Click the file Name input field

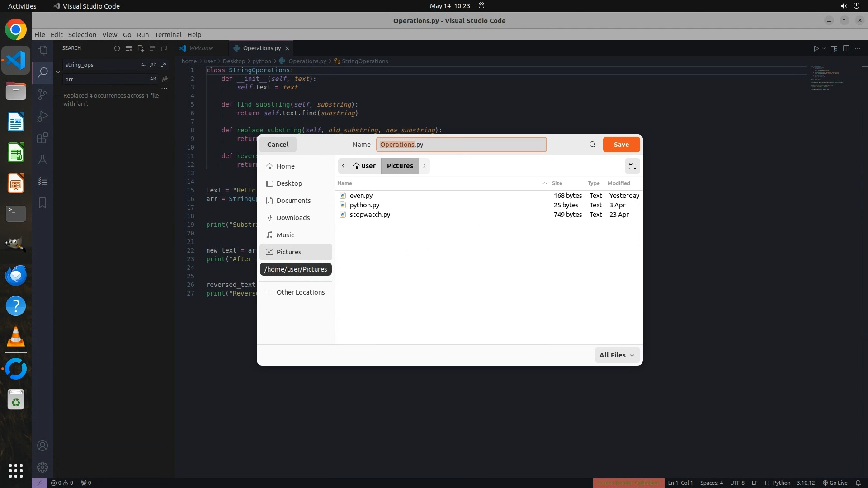coord(461,145)
